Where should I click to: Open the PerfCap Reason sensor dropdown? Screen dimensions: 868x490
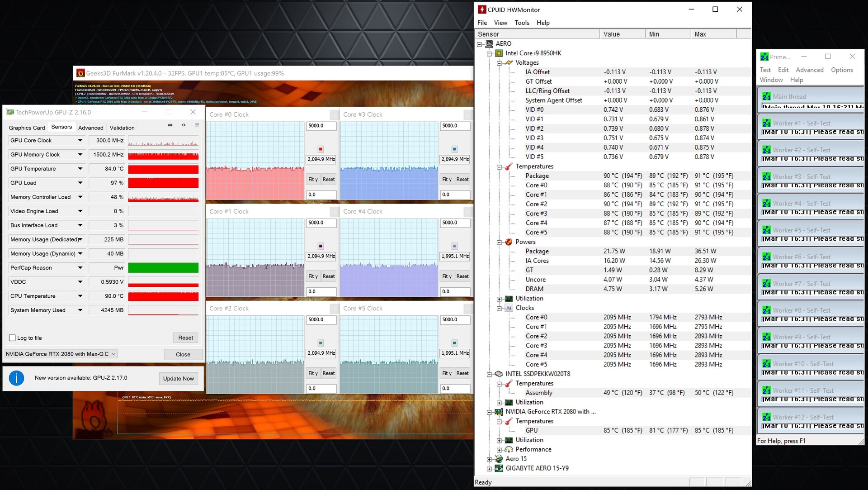tap(80, 268)
